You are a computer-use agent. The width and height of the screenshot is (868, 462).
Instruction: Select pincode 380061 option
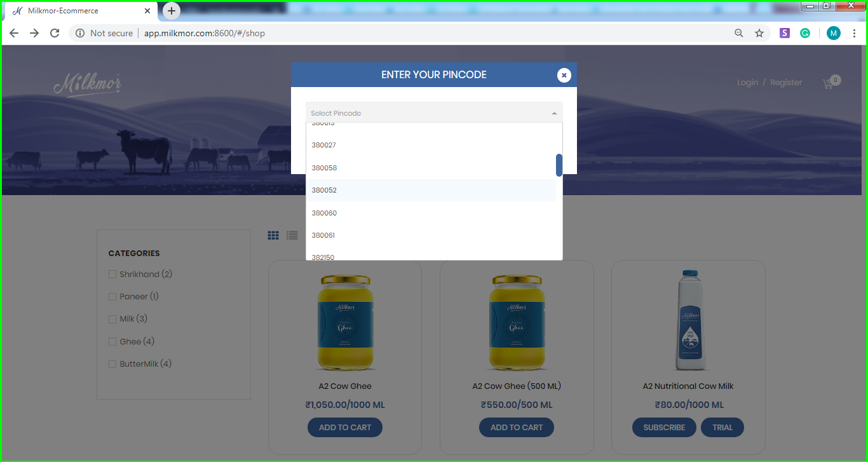[431, 235]
